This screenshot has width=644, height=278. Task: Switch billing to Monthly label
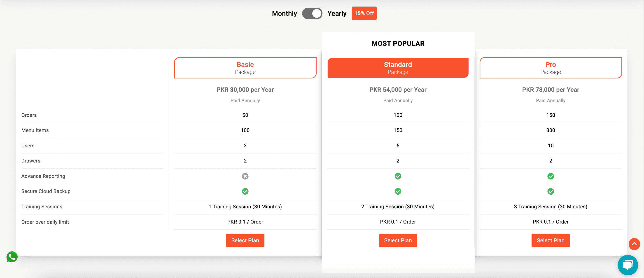click(284, 14)
